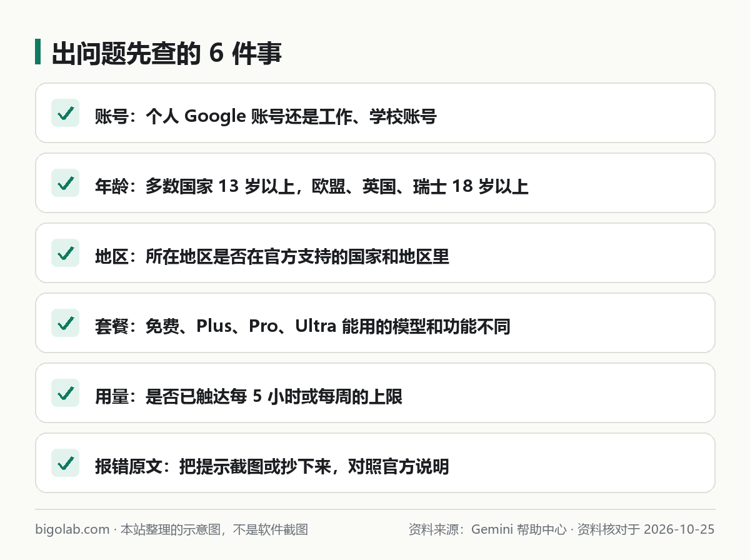Select text 套餐：免费、Plus、Pro、Ultra 能用的模型和功能不同
The height and width of the screenshot is (560, 750).
(302, 326)
